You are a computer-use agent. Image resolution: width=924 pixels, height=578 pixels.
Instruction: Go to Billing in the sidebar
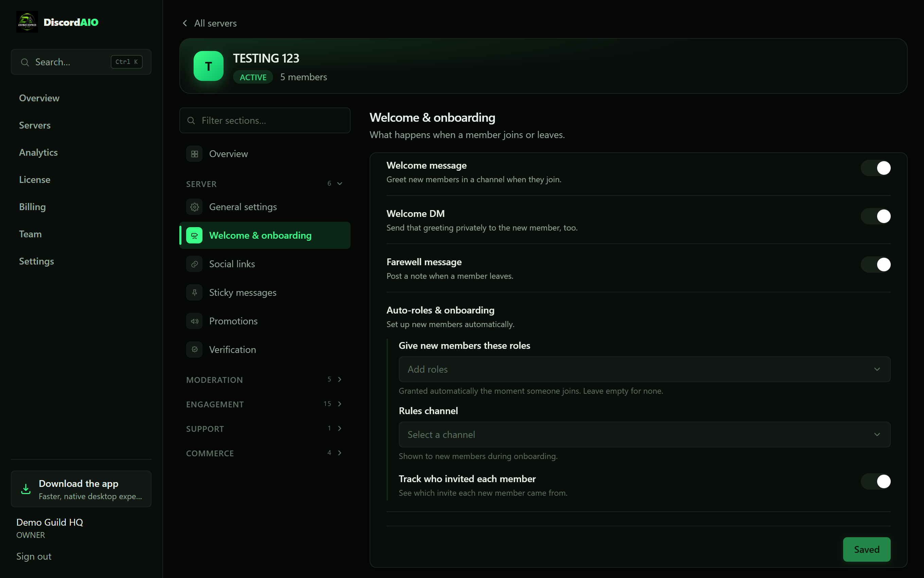33,207
